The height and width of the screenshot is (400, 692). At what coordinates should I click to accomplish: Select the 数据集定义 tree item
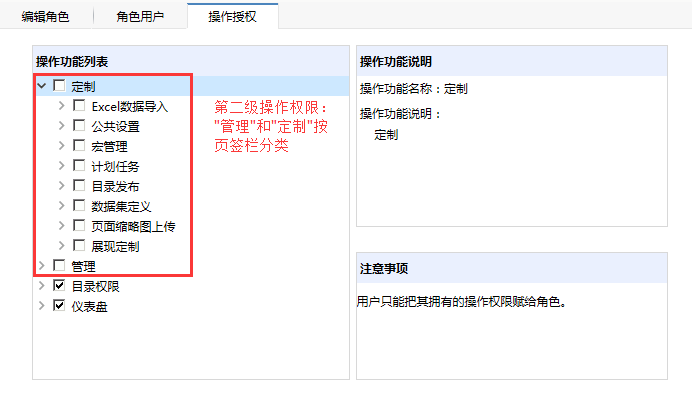point(121,207)
